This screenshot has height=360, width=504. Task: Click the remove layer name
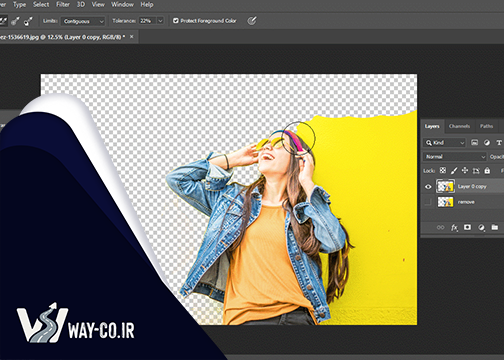466,202
